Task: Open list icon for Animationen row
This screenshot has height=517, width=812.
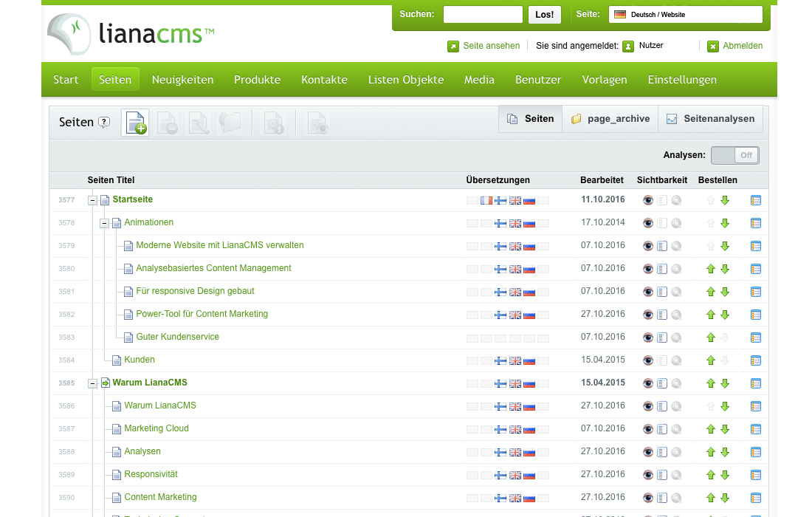Action: tap(756, 223)
